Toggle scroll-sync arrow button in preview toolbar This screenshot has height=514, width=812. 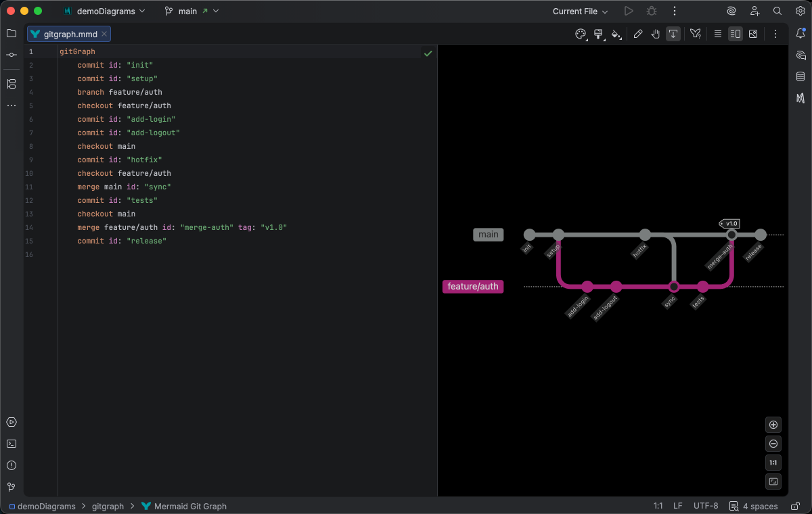(673, 34)
